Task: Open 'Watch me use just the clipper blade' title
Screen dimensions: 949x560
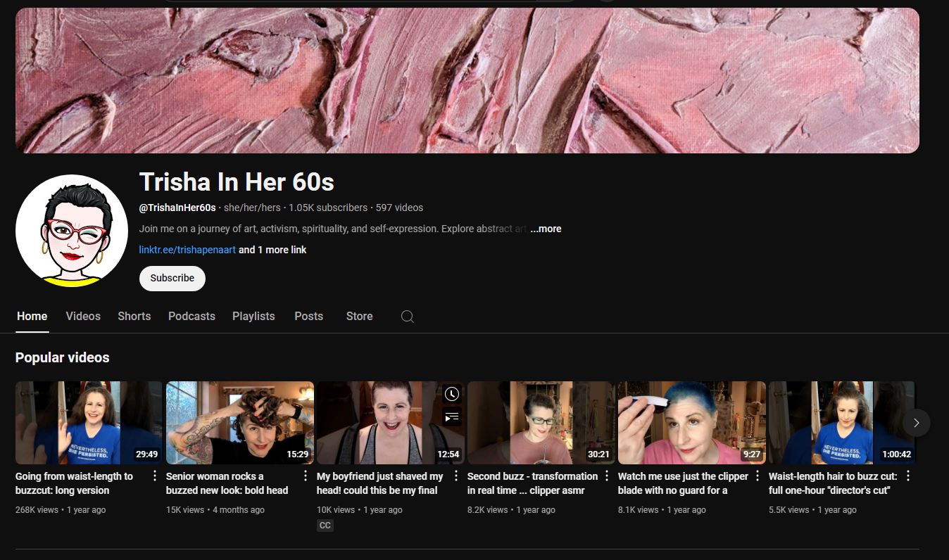Action: click(683, 483)
